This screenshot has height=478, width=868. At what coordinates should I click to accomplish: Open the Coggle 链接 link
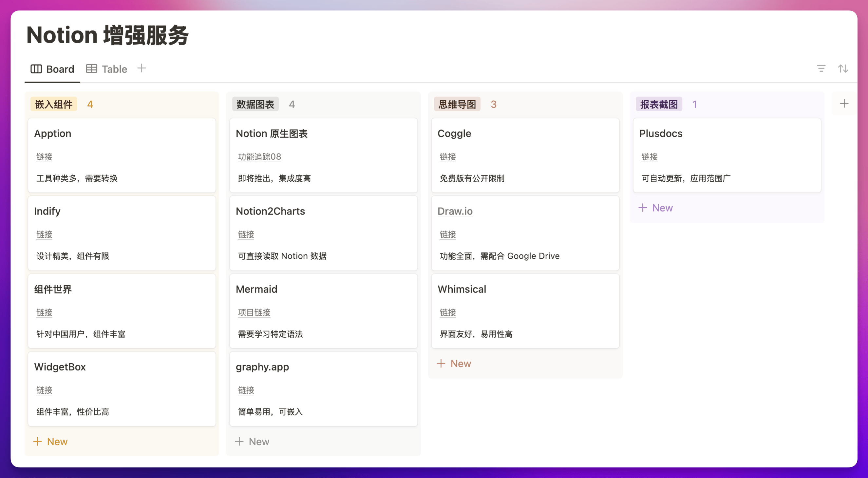coord(448,157)
